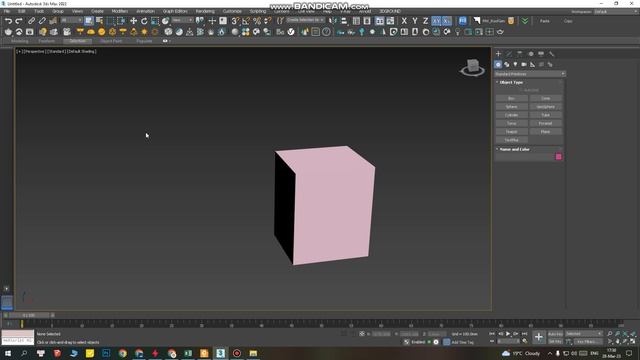Open the Utilities panel tab
Viewport: 640px width, 360px height.
551,54
